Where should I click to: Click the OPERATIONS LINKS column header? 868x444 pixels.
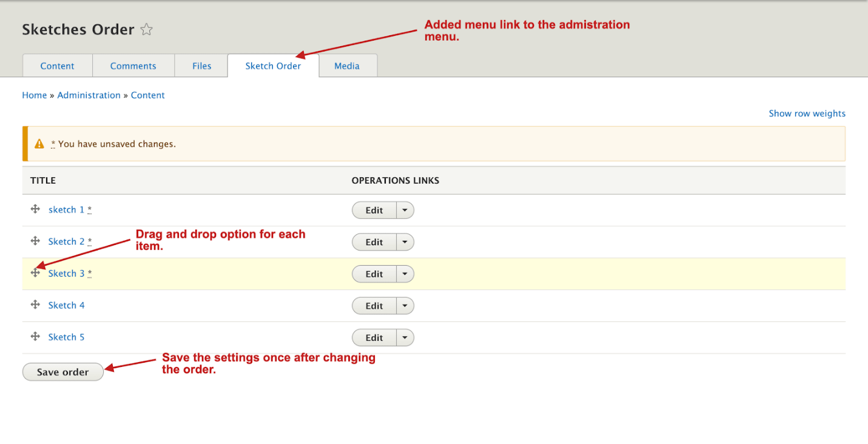(395, 180)
